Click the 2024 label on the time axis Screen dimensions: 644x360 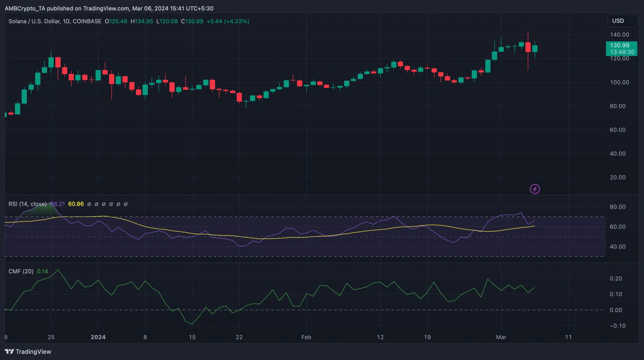(x=98, y=337)
